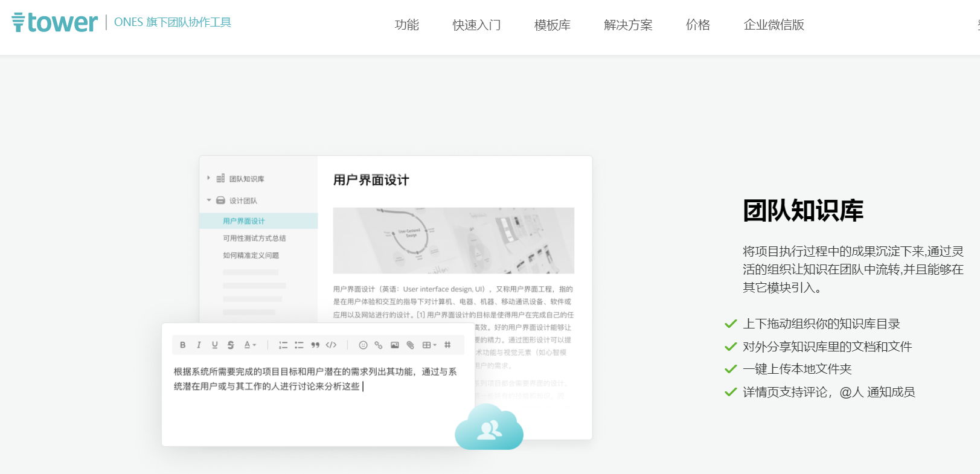Insert a bulleted list
980x474 pixels.
(299, 345)
